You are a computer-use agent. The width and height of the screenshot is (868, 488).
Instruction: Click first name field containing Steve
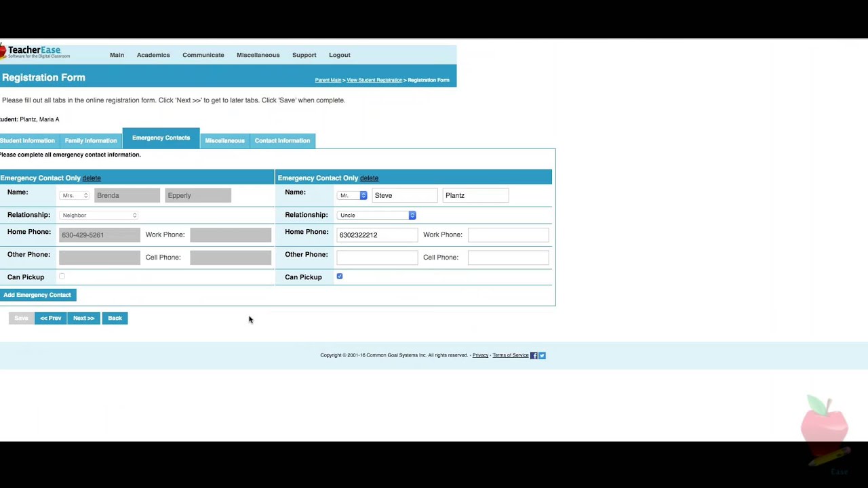pos(405,195)
